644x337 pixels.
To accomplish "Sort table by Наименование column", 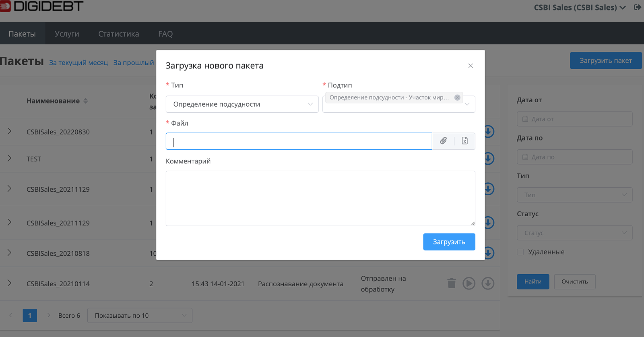I will 57,101.
